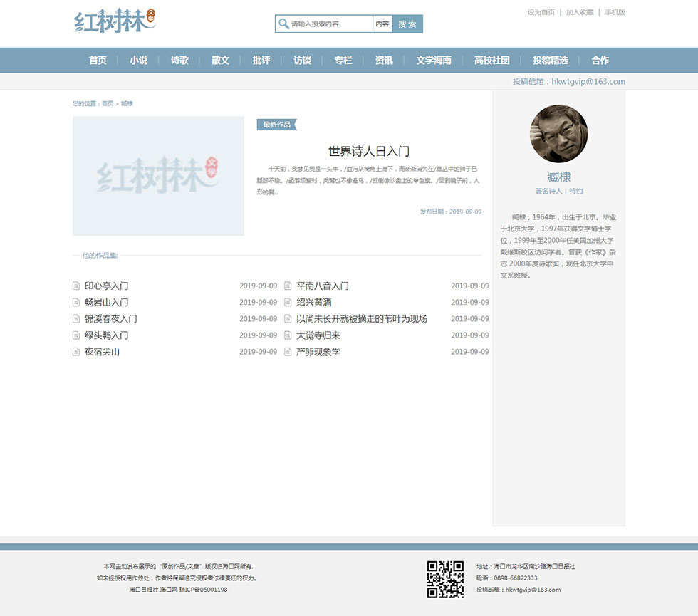
Task: Open the 诗歌 navigation menu item
Action: 179,61
